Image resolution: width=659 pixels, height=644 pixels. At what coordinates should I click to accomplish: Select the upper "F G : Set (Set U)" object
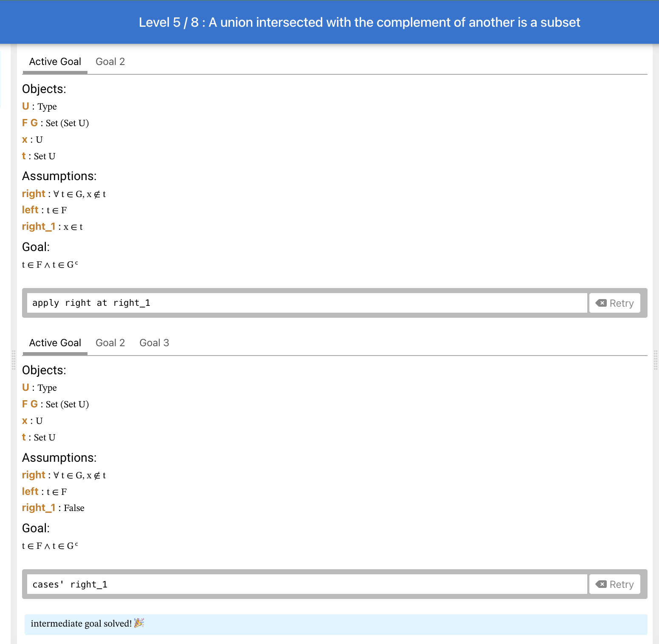coord(55,123)
